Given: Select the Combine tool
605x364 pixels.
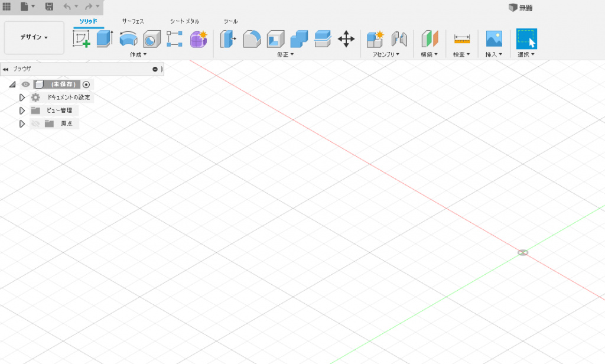Looking at the screenshot, I should click(299, 39).
